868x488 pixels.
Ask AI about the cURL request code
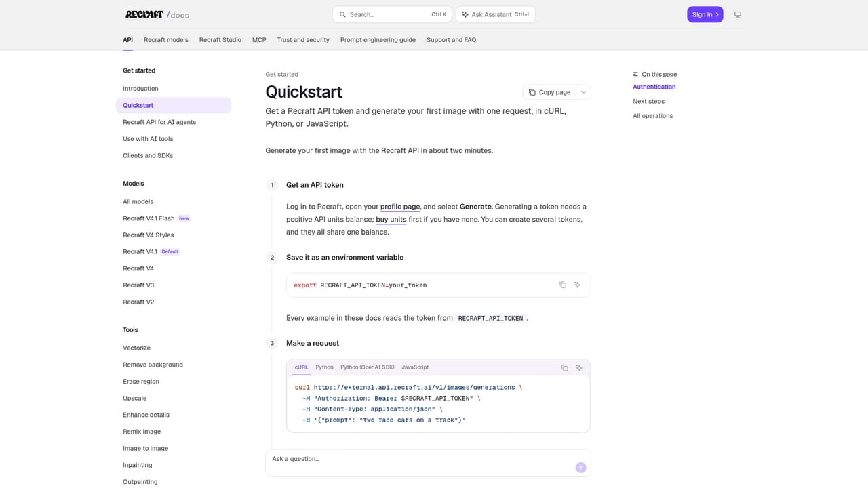click(579, 367)
